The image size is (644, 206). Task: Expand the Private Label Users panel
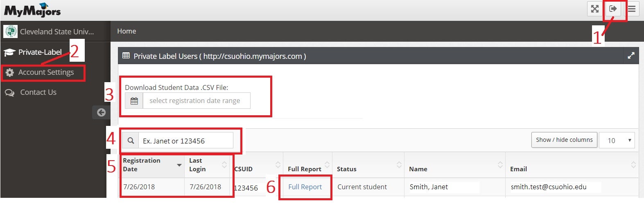[631, 56]
